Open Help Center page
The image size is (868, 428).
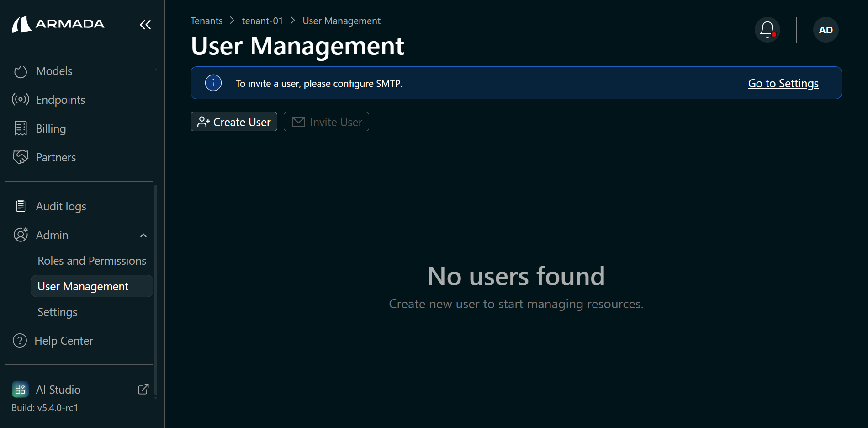pos(64,341)
